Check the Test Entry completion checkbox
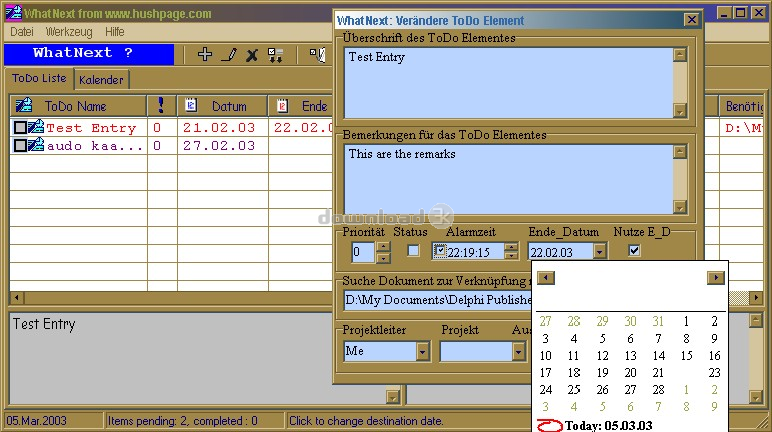Screen dimensions: 772x432 pos(20,128)
